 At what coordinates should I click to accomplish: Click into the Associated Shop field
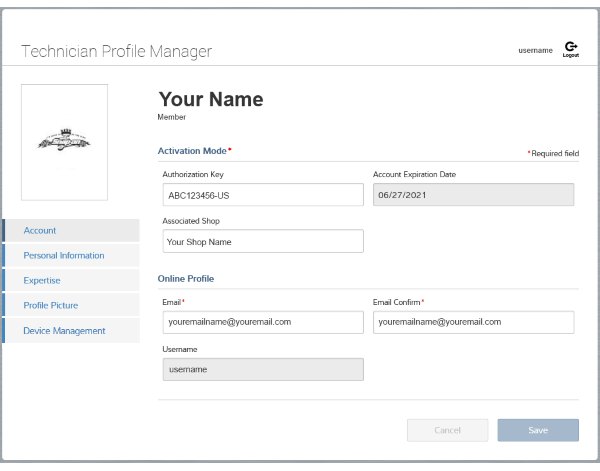pos(262,242)
